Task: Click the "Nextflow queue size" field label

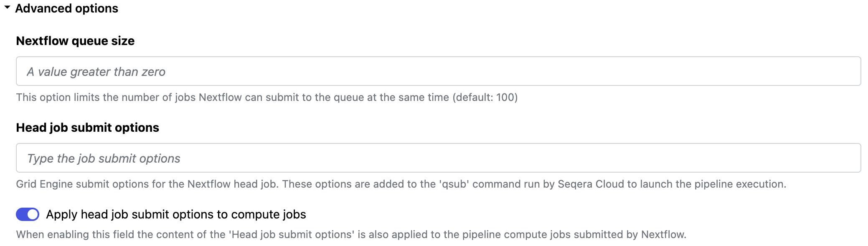Action: (x=75, y=41)
